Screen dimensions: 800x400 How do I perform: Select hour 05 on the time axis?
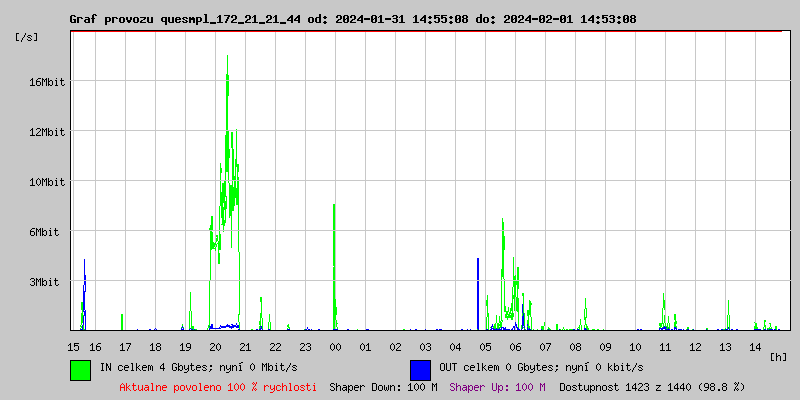485,346
